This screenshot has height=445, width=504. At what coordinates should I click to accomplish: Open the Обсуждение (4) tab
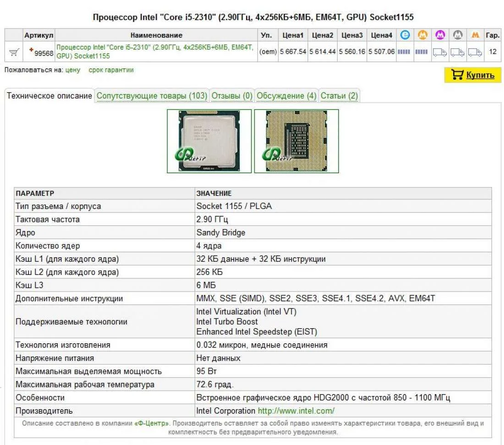(286, 96)
